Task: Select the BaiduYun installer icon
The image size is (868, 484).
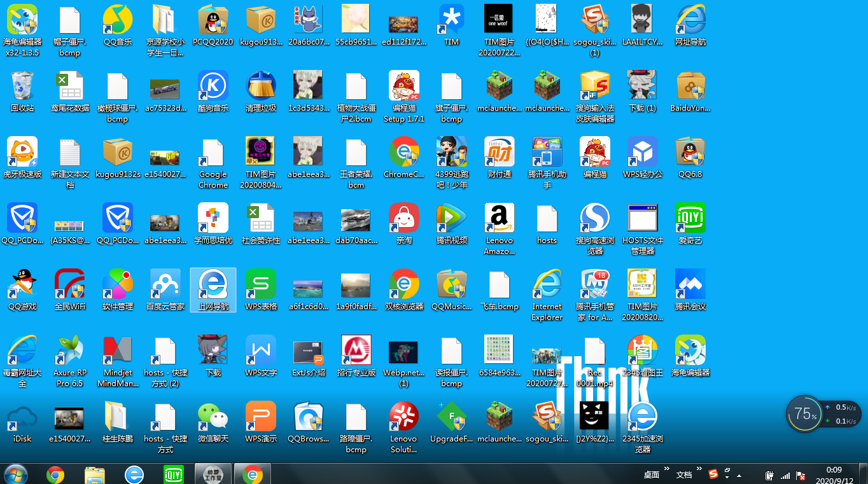Action: point(690,92)
